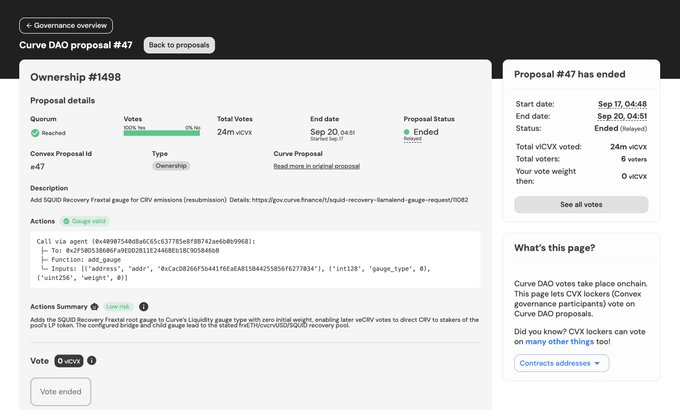Viewport: 680px width, 410px height.
Task: Click green Quorum Reached checkmark icon
Action: [35, 133]
